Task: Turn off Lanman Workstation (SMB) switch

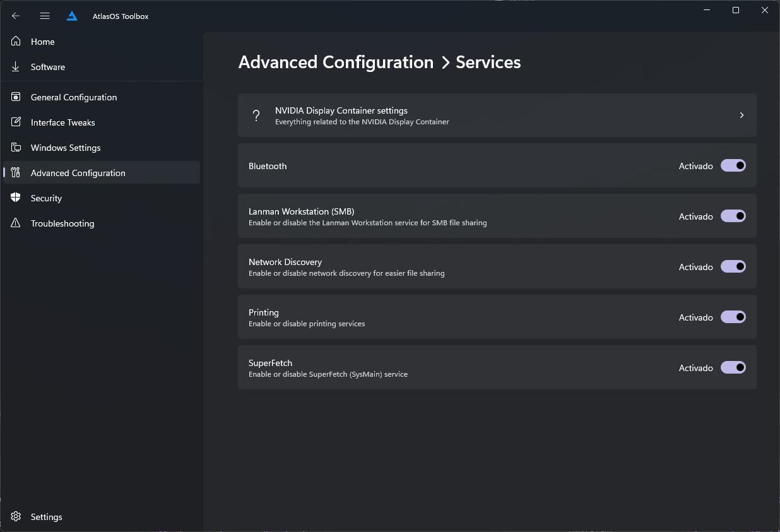Action: [x=733, y=216]
